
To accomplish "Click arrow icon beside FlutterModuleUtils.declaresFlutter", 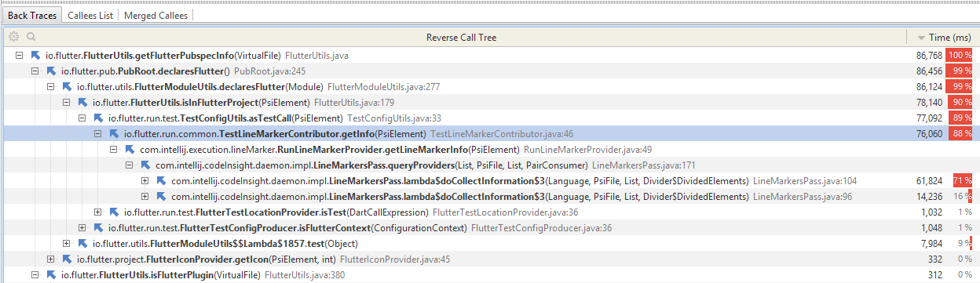I will click(67, 87).
